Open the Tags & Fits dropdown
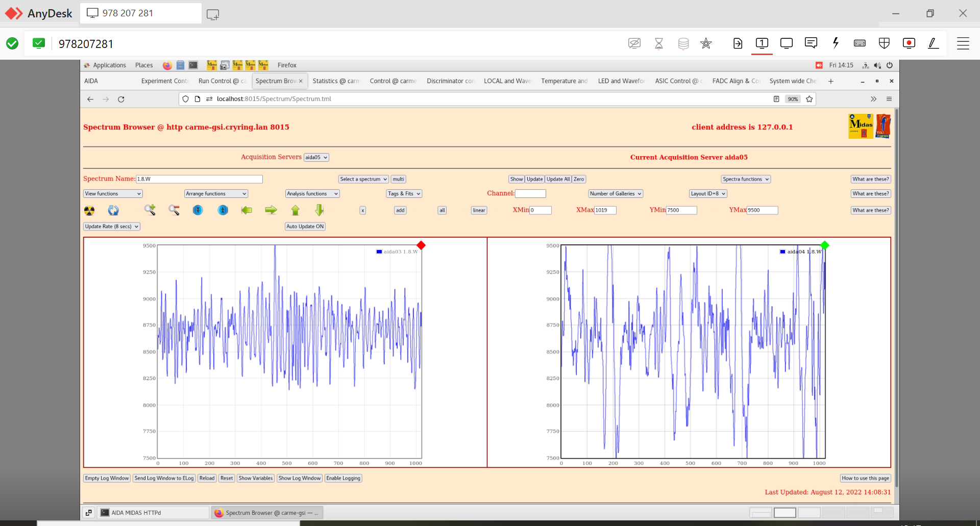Viewport: 980px width, 526px height. click(404, 194)
